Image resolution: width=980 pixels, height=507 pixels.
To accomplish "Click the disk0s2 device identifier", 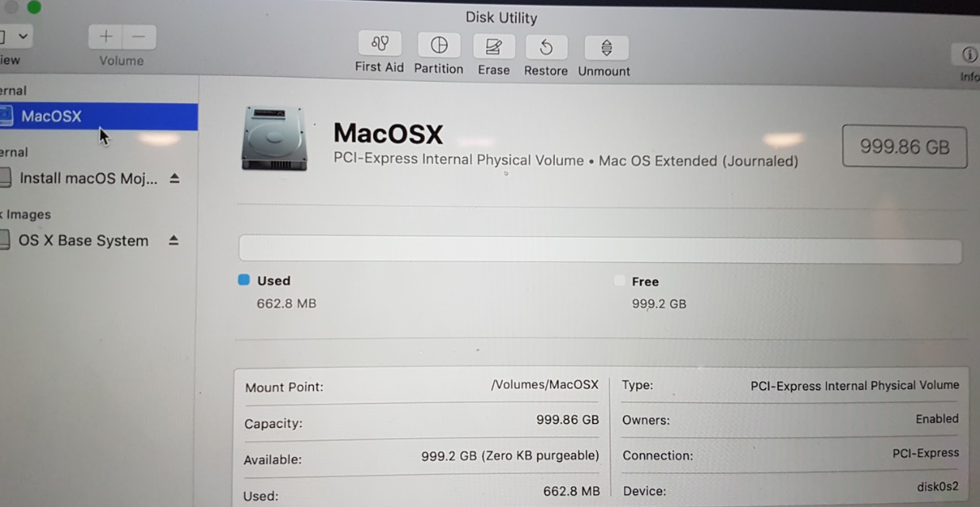I will pyautogui.click(x=937, y=487).
